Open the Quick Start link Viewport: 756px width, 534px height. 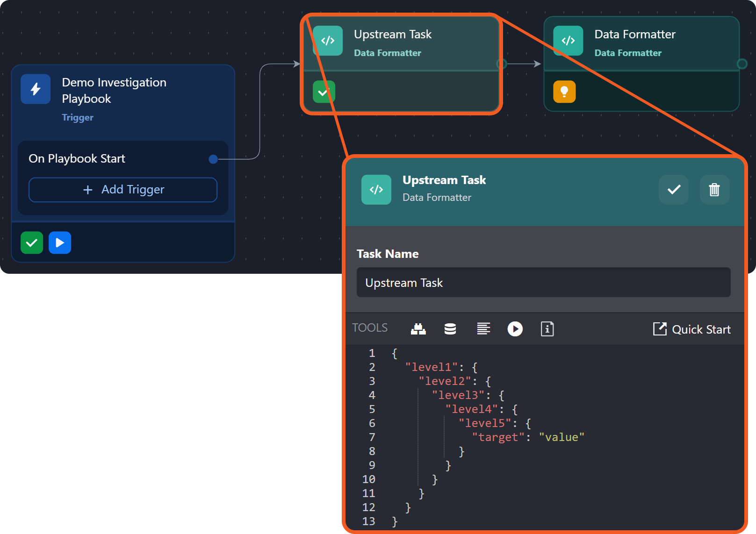point(692,329)
